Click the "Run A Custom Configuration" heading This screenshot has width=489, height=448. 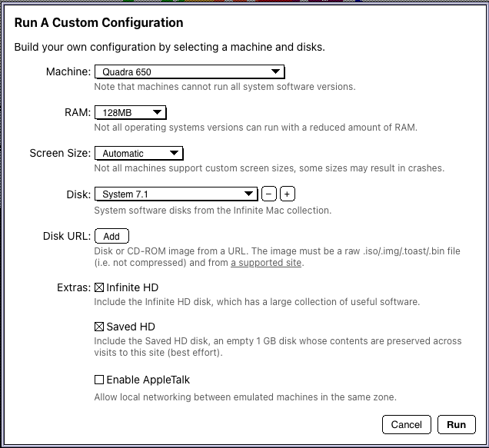coord(99,23)
